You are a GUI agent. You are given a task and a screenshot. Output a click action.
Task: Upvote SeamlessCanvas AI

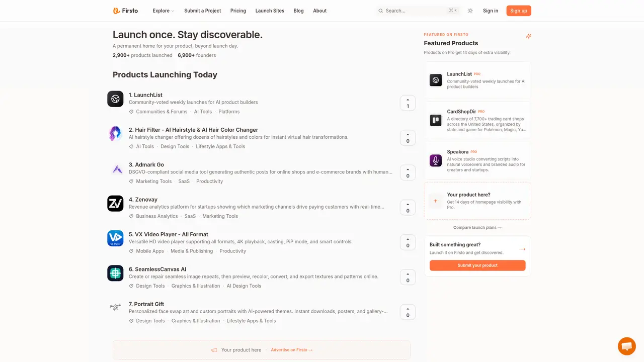tap(408, 277)
